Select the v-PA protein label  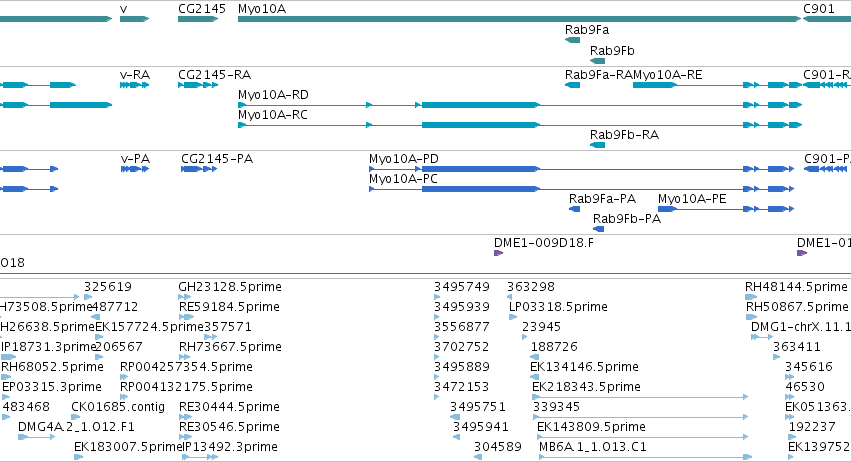[x=135, y=159]
